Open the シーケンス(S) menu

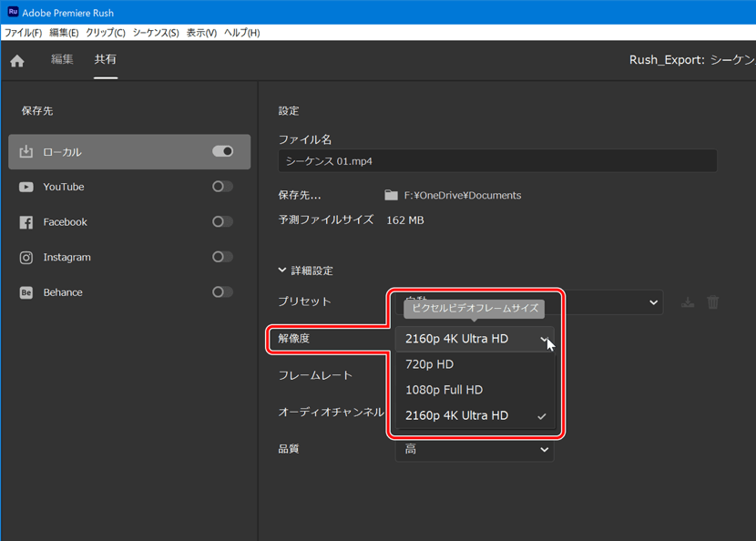coord(156,33)
